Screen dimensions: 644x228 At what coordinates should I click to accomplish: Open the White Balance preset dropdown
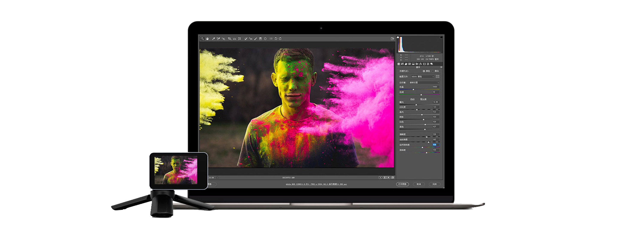[424, 83]
